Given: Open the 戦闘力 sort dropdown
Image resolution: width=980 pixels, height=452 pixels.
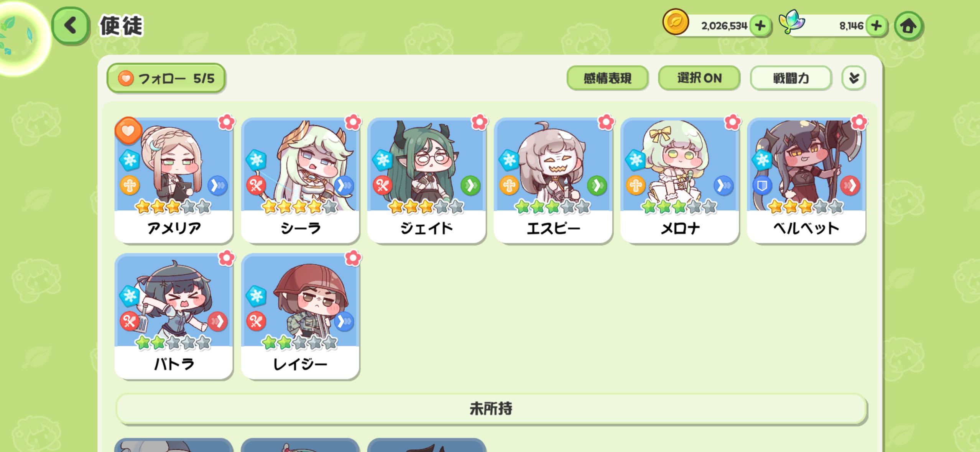Looking at the screenshot, I should point(791,78).
